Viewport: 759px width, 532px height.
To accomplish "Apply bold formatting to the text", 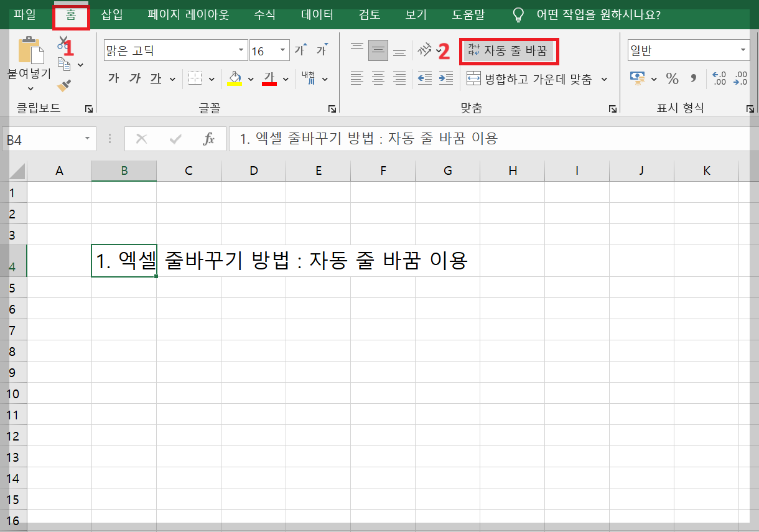I will (116, 78).
